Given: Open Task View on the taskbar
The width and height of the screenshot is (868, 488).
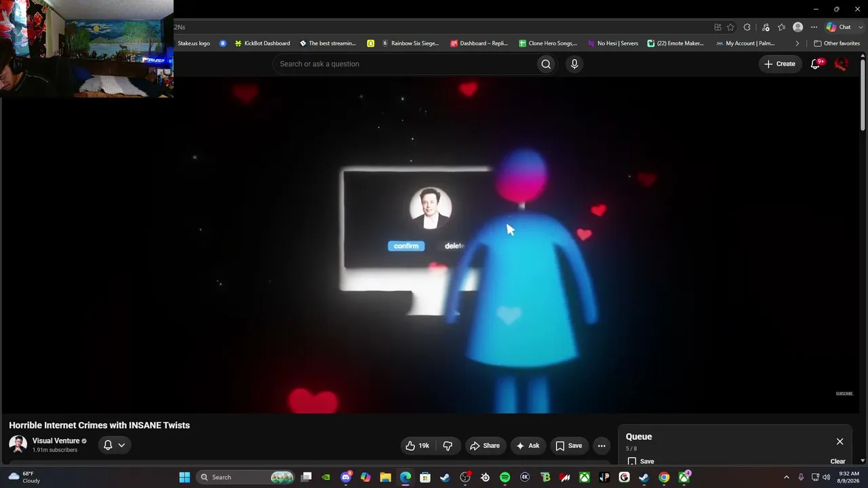Looking at the screenshot, I should [307, 477].
